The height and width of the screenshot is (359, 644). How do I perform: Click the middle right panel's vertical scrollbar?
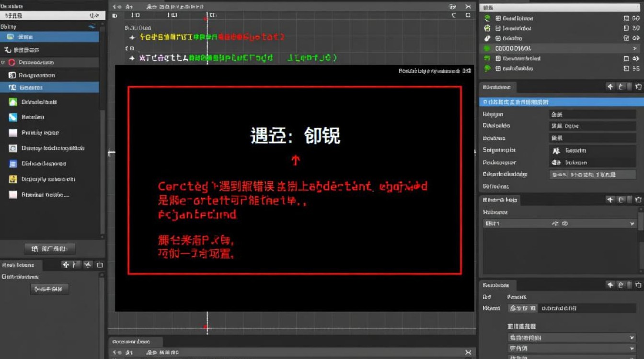(641, 222)
